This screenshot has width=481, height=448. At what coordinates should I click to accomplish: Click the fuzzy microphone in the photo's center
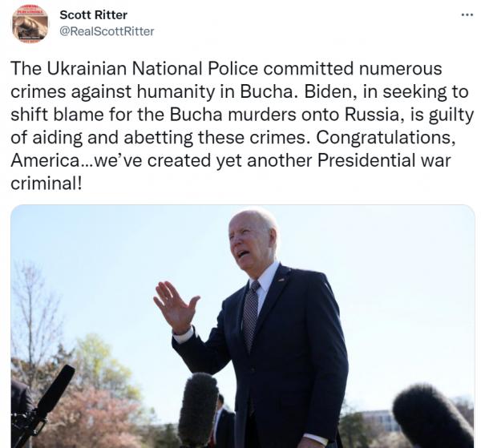point(197,408)
